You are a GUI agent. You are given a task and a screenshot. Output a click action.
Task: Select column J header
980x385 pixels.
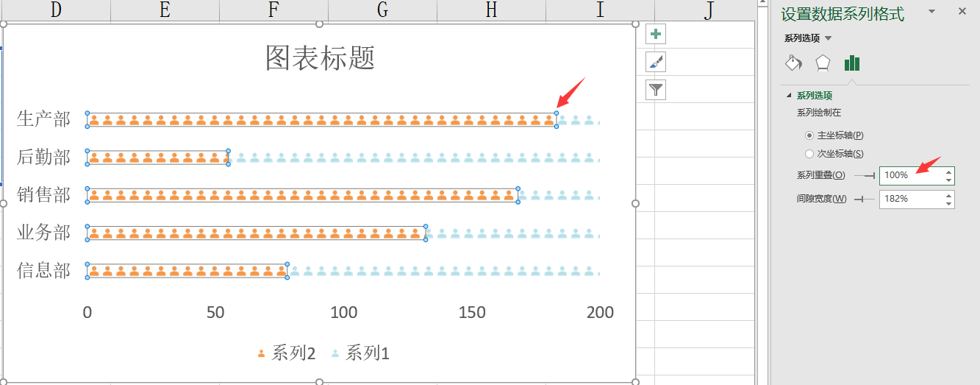[x=709, y=10]
